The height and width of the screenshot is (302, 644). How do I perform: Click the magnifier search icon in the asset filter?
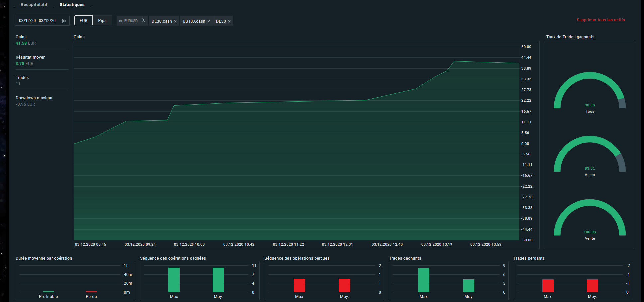pos(143,21)
